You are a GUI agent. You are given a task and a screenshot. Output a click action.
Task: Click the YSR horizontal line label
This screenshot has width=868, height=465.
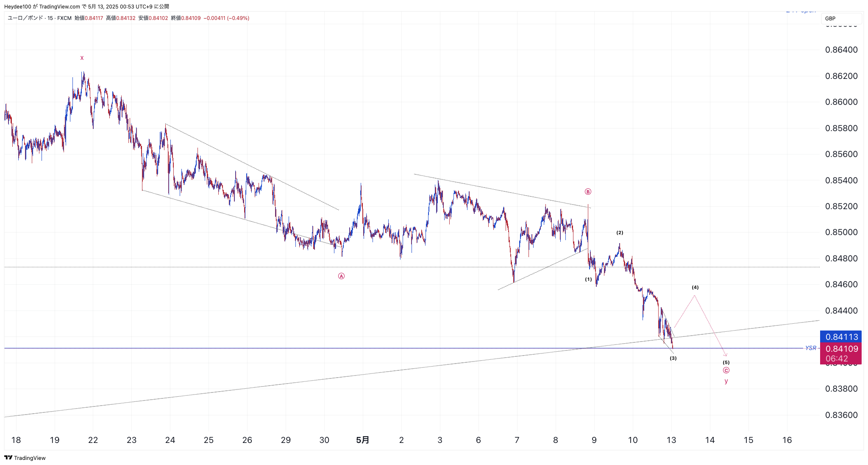tap(811, 348)
